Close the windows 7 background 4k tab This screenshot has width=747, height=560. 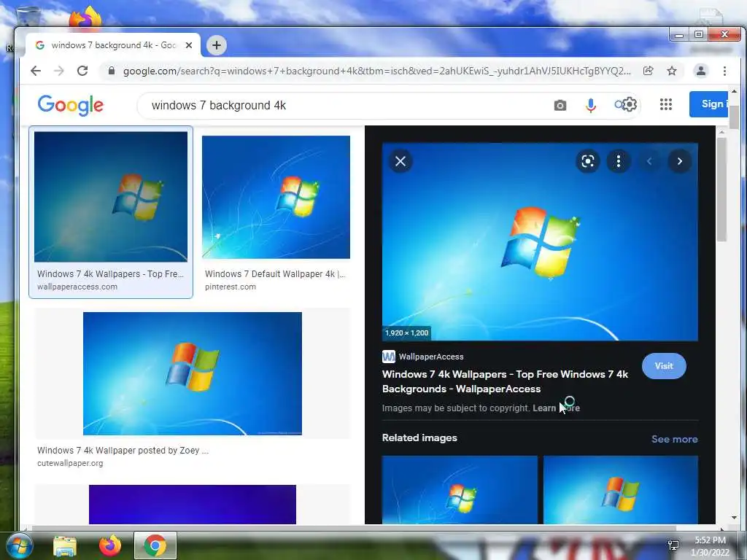[x=189, y=45]
